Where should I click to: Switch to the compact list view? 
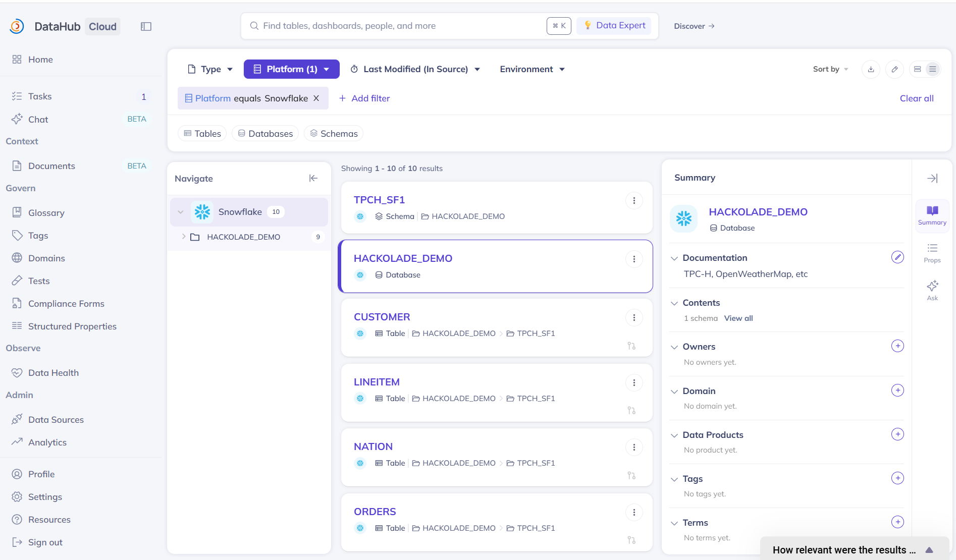click(x=933, y=69)
